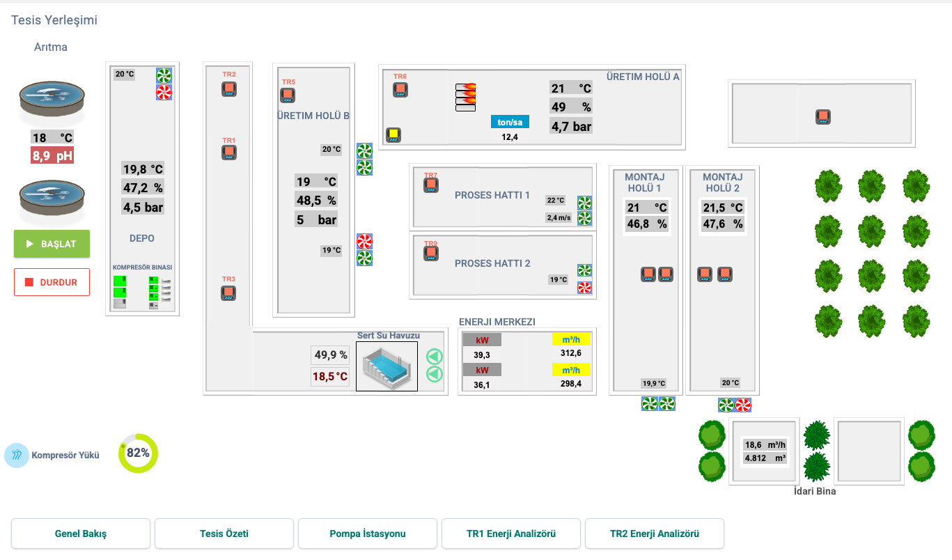The height and width of the screenshot is (560, 952).
Task: Click the lower Arıtma treatment tank above Başlat
Action: tap(53, 198)
